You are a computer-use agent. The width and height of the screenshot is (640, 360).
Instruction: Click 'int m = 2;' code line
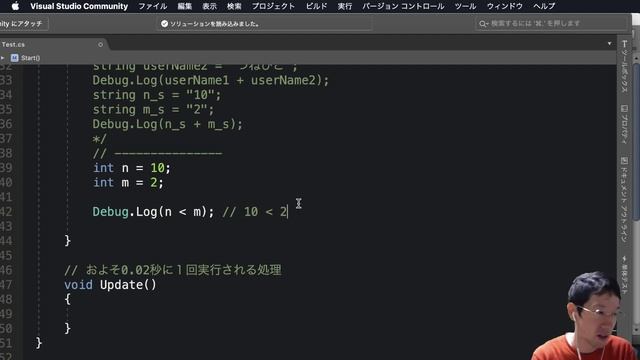(x=128, y=182)
